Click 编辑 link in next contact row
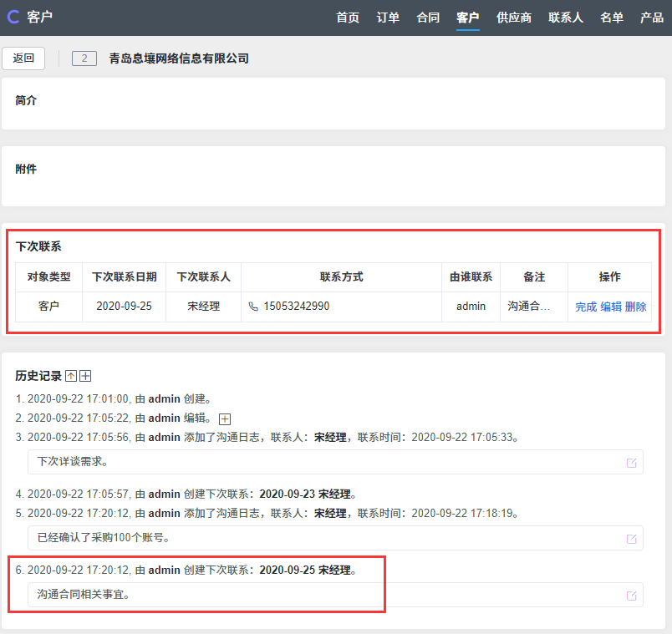The height and width of the screenshot is (634, 672). tap(611, 307)
